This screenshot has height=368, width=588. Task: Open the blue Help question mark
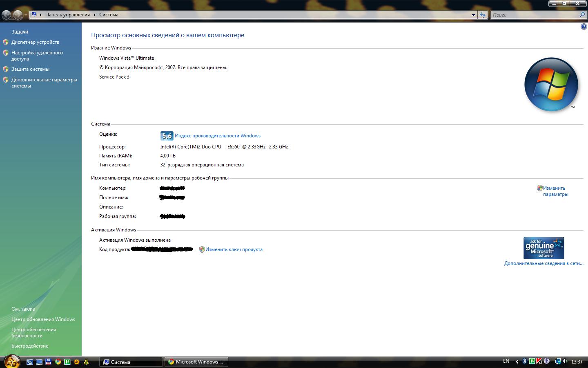coord(584,27)
